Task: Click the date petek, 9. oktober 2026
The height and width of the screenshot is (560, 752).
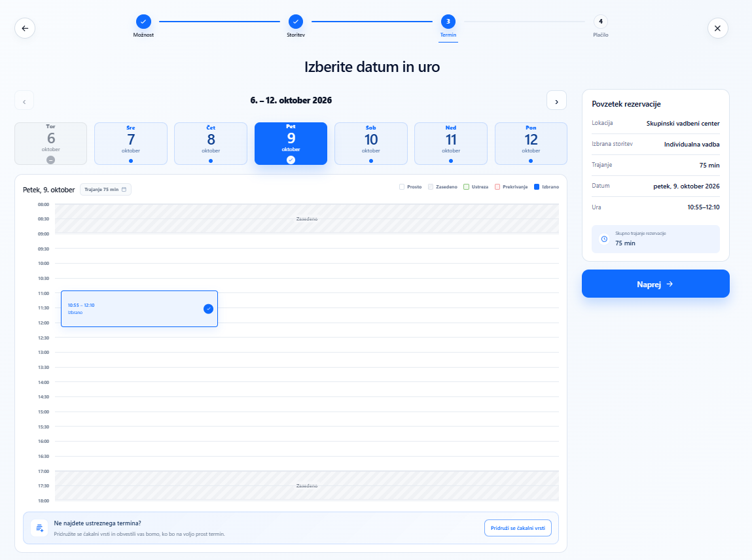Action: (x=687, y=186)
